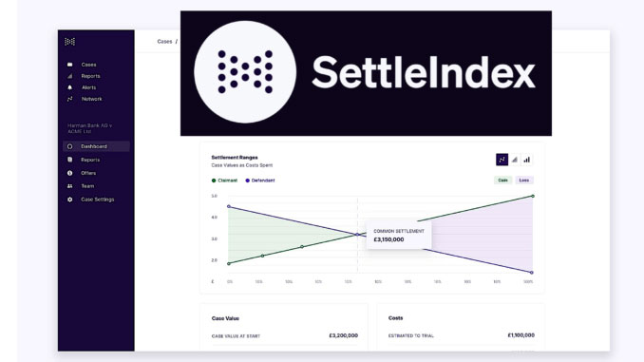644x362 pixels.
Task: Click the Harman Bank AG v ACME Ltd case name
Action: tap(89, 128)
